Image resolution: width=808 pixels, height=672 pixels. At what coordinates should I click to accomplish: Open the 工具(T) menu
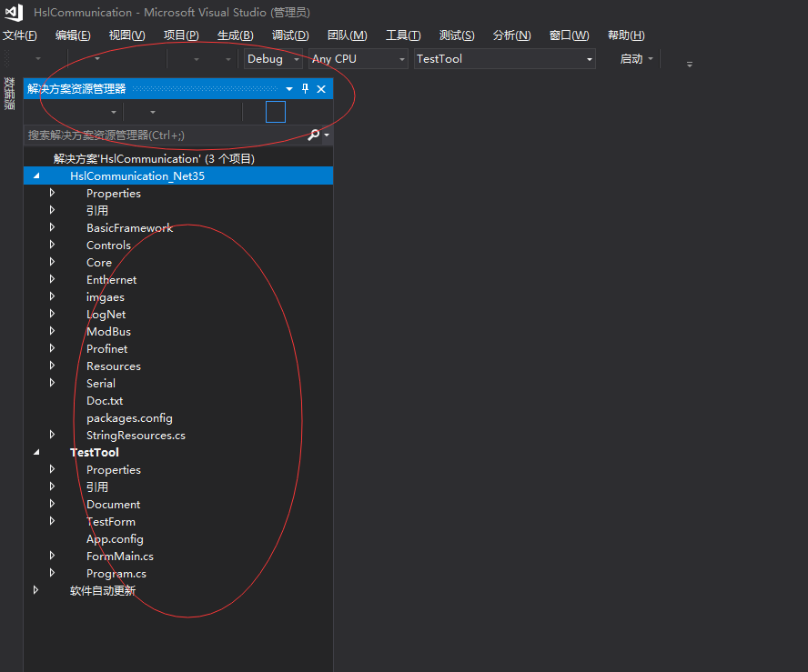coord(403,35)
